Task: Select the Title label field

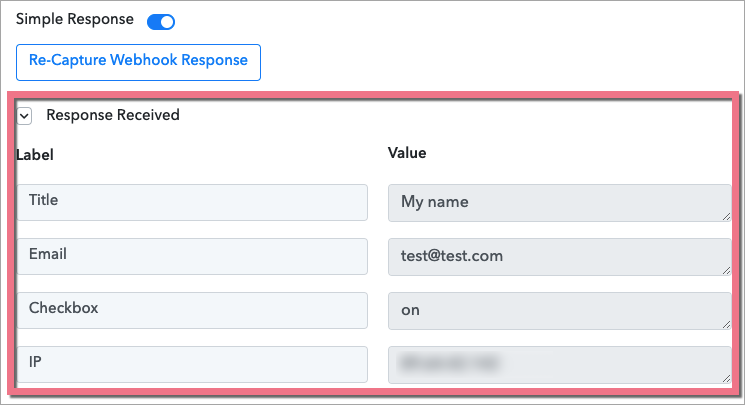Action: pos(192,202)
